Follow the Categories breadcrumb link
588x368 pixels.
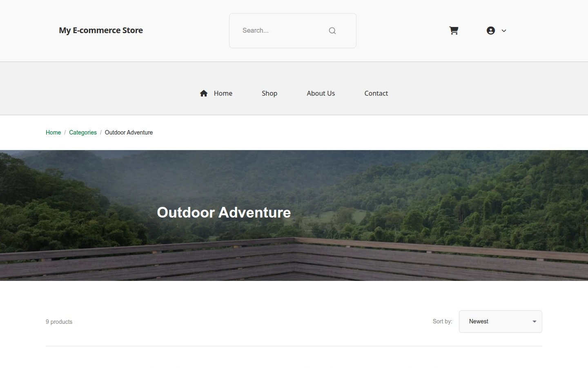(x=83, y=132)
